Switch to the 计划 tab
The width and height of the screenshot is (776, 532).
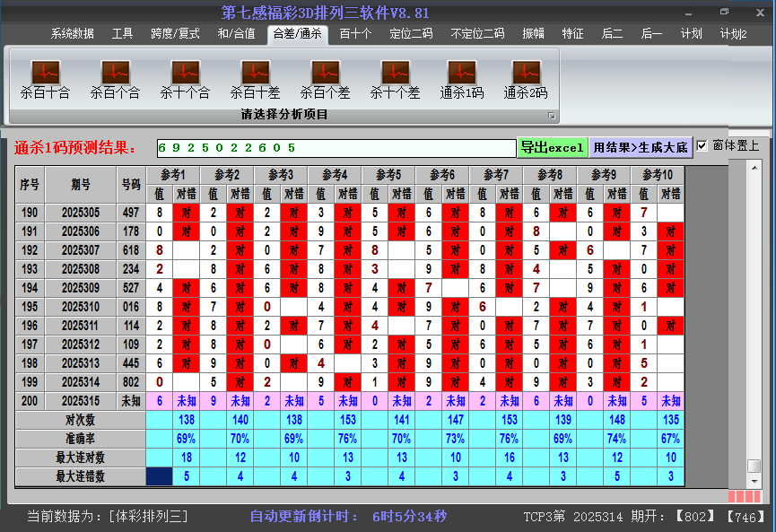tap(691, 34)
